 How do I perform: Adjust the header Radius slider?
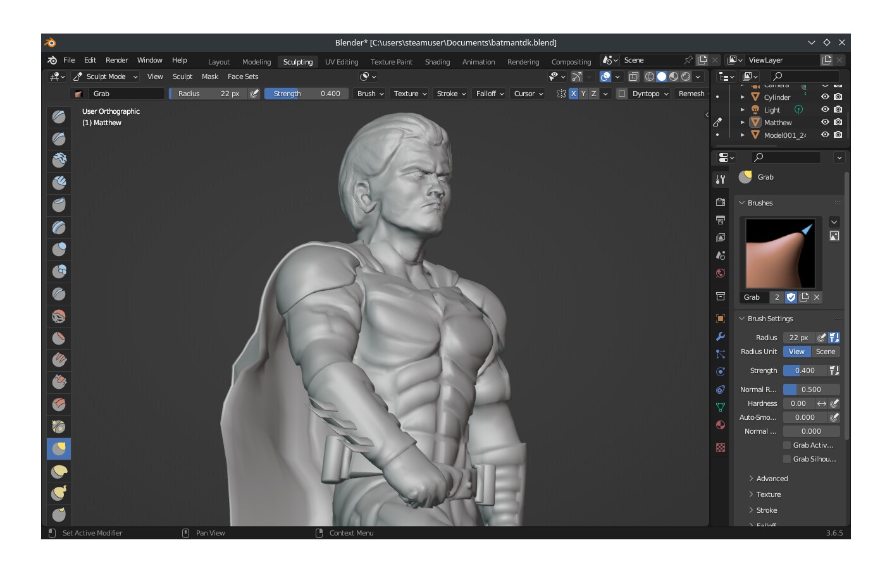pyautogui.click(x=208, y=94)
